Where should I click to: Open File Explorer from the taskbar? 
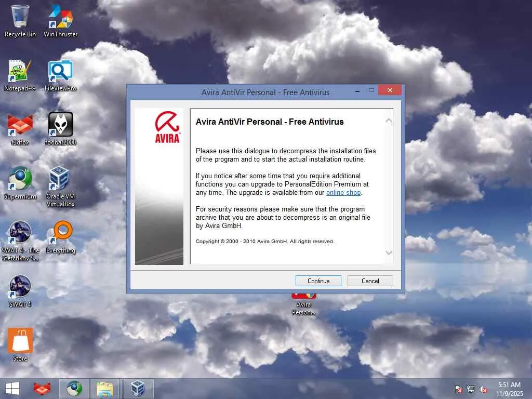pyautogui.click(x=105, y=389)
